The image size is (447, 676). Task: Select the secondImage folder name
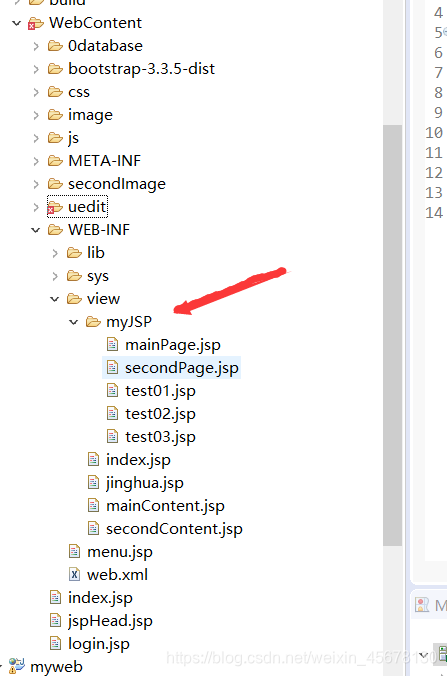(x=117, y=184)
